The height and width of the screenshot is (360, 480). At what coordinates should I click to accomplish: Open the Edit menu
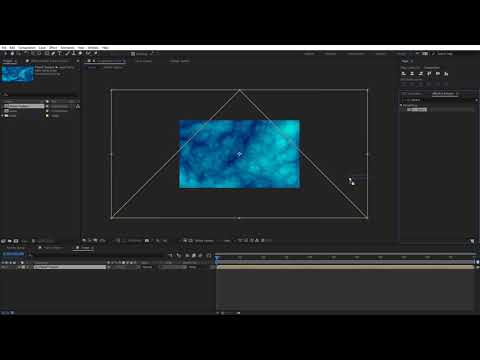(12, 48)
